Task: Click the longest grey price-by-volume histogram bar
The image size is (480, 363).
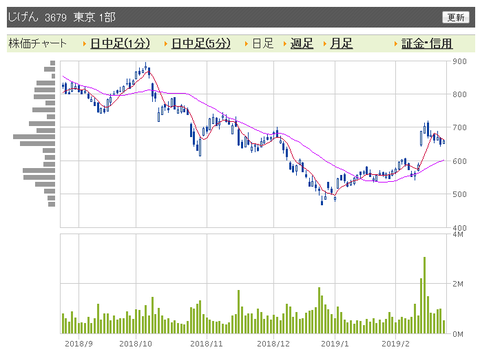Action: [34, 137]
